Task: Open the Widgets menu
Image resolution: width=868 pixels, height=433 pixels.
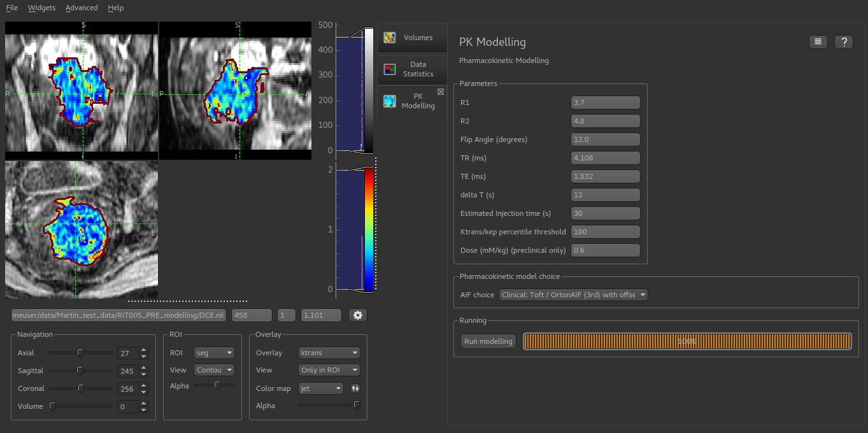Action: [41, 8]
